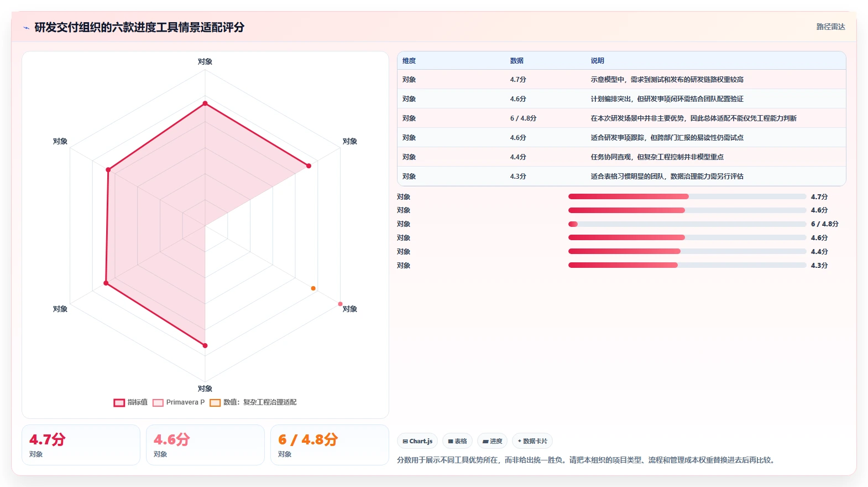Click the 4.3分 progress bar

coord(687,265)
